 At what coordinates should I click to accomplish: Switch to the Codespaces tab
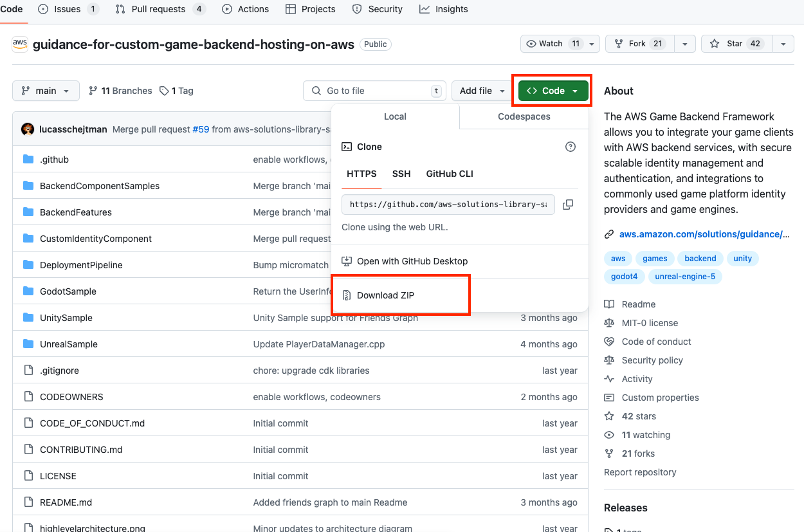[524, 116]
